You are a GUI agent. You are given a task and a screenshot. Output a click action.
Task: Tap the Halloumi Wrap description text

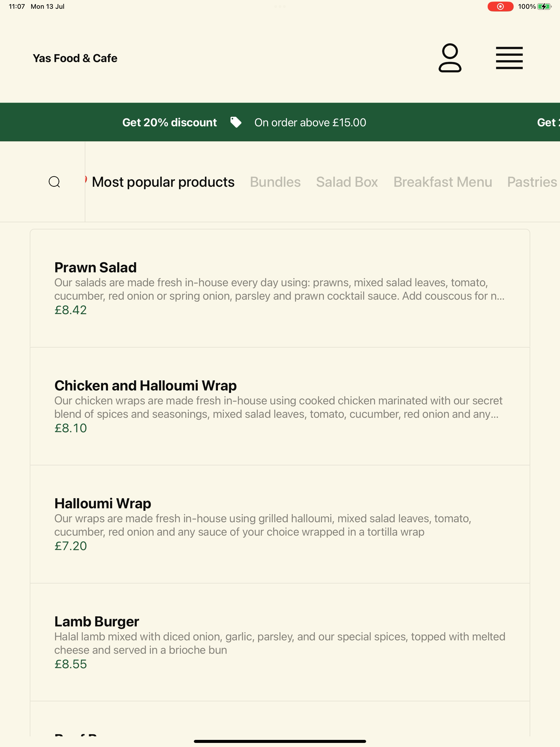[x=263, y=525]
